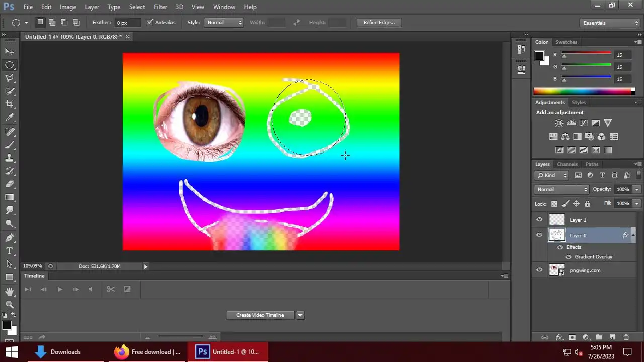Add a Levels adjustment

[x=571, y=123]
